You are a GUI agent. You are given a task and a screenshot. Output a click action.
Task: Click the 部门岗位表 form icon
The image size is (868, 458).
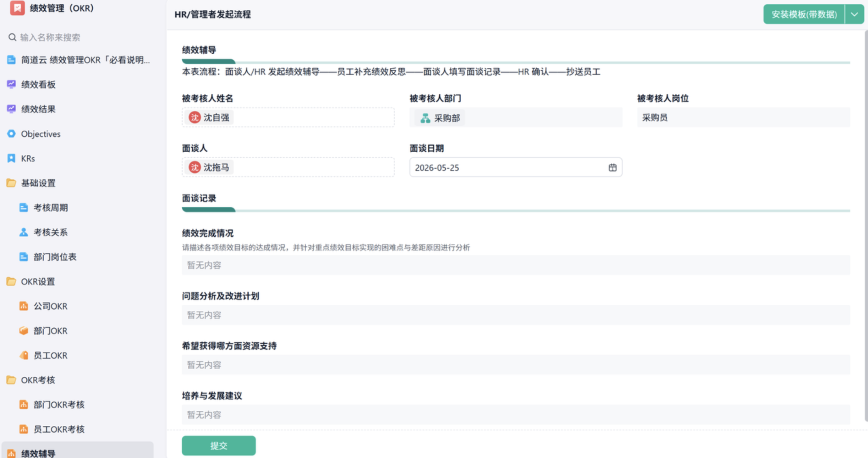click(24, 257)
